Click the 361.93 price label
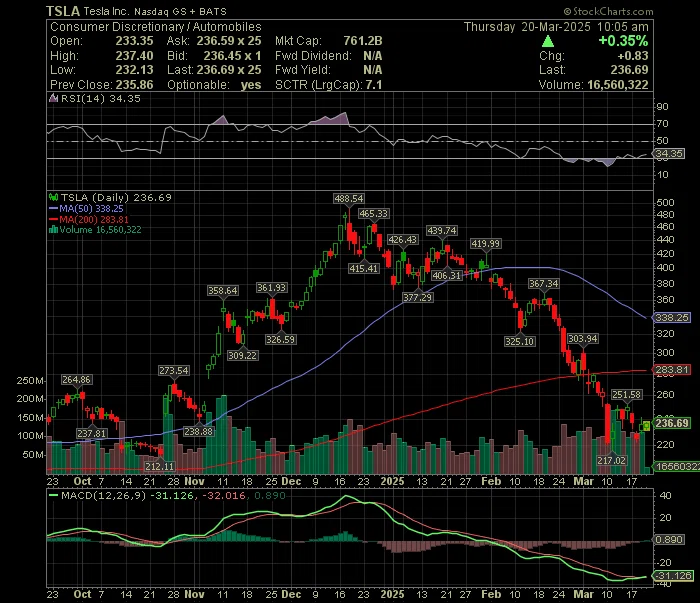 271,288
